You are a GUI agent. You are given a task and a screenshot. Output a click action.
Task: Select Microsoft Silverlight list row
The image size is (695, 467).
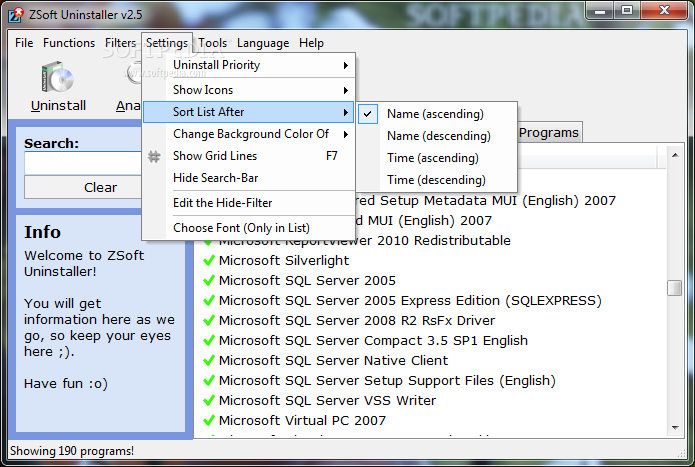284,261
